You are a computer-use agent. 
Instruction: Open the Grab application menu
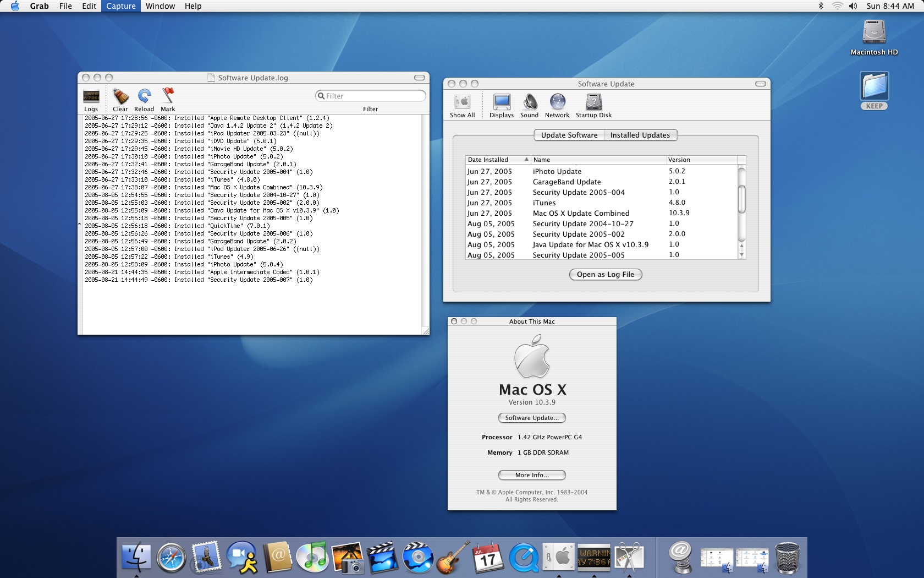coord(39,6)
